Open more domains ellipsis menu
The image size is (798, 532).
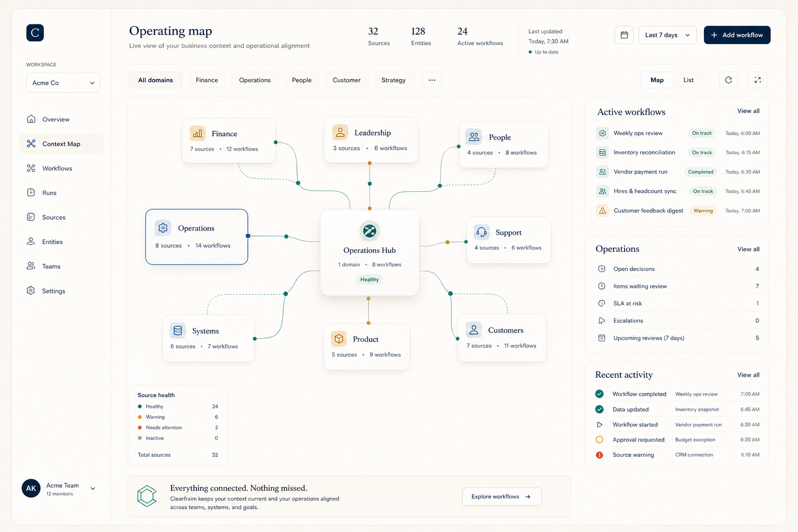pyautogui.click(x=432, y=80)
